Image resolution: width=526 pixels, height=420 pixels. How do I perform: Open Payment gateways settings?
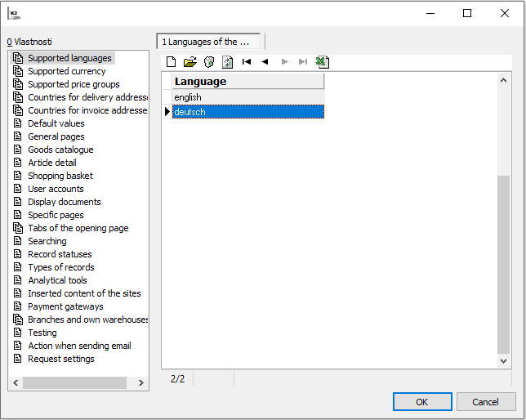[x=65, y=307]
